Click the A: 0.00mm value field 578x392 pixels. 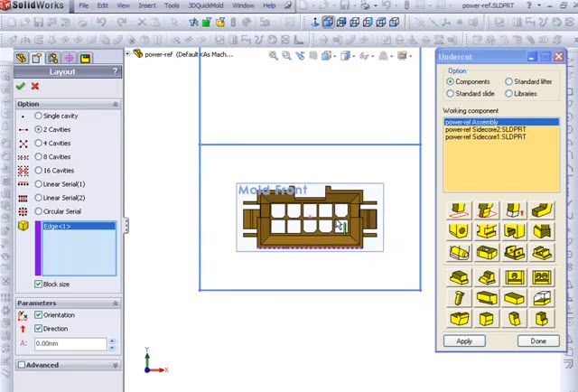point(70,343)
